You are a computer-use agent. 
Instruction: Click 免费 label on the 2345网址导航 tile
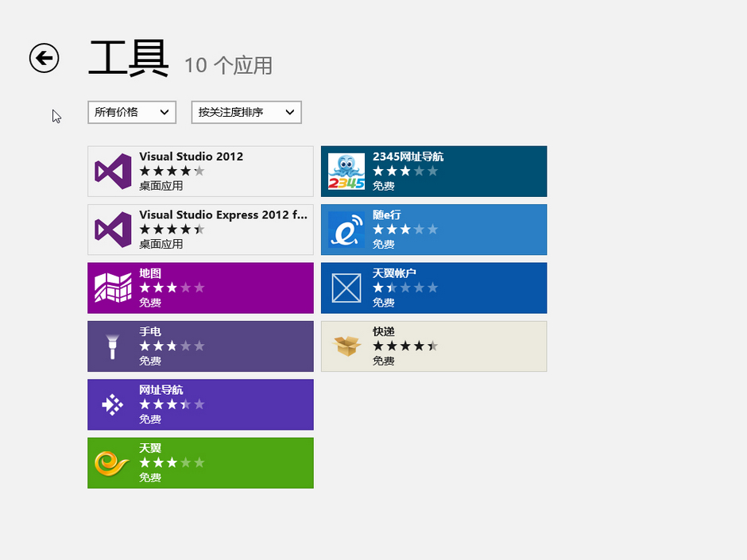tap(384, 186)
